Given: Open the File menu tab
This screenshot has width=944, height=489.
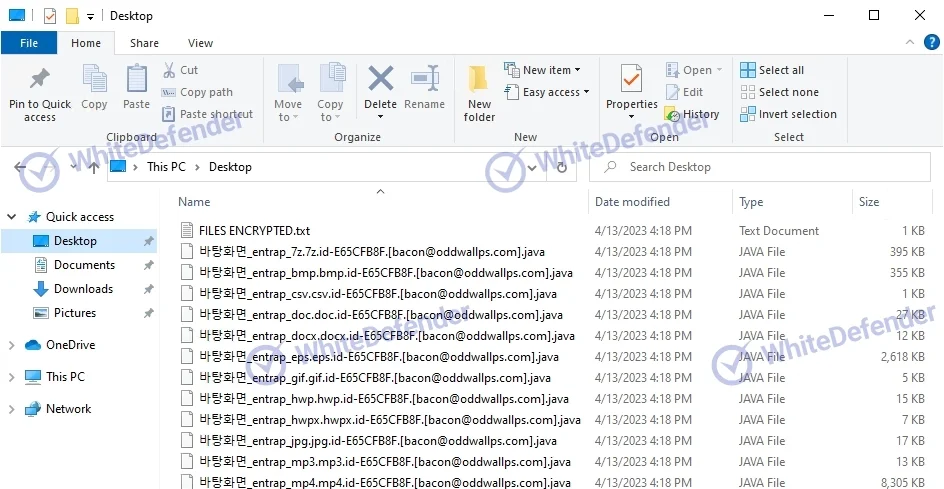Looking at the screenshot, I should [29, 43].
